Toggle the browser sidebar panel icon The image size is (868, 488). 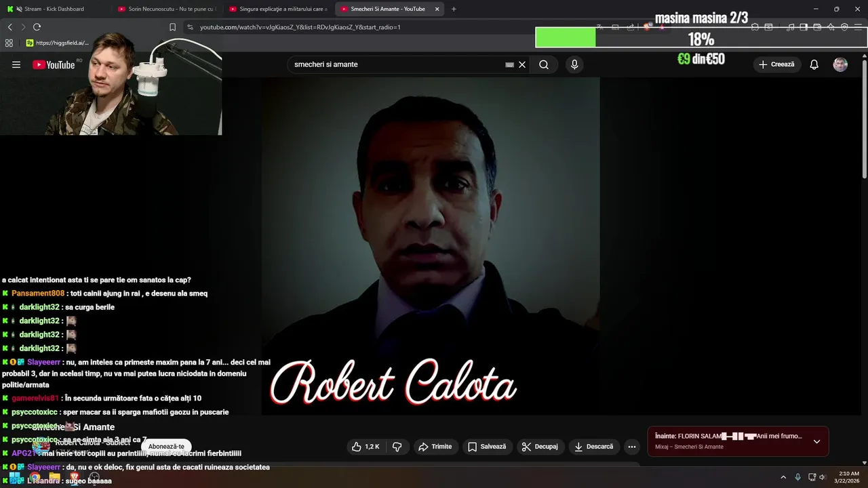click(804, 27)
